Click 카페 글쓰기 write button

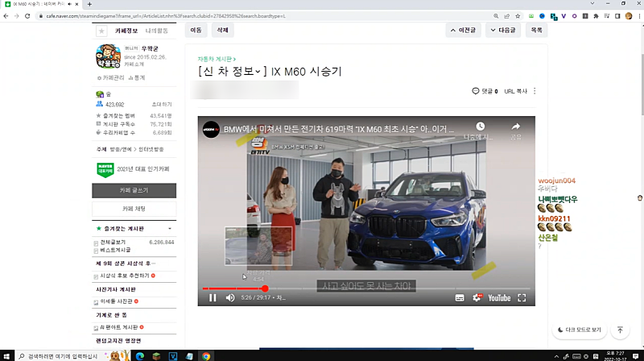tap(134, 190)
